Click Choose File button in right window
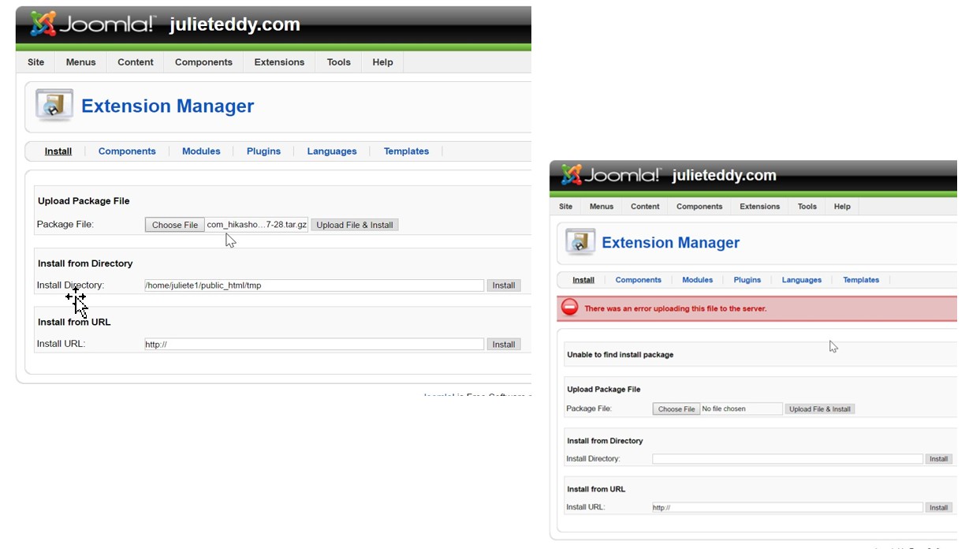Image resolution: width=980 pixels, height=556 pixels. pos(676,409)
